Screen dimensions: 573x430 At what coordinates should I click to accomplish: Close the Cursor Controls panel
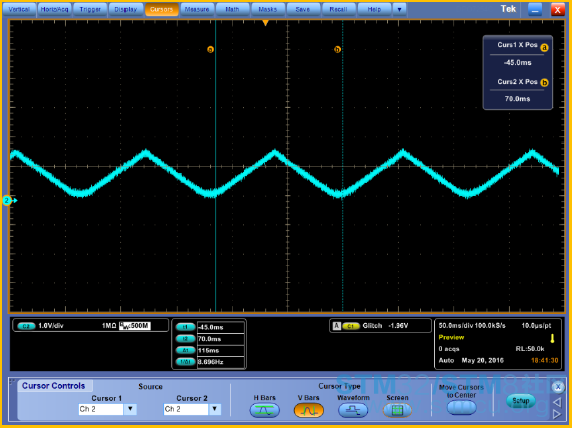click(x=558, y=387)
